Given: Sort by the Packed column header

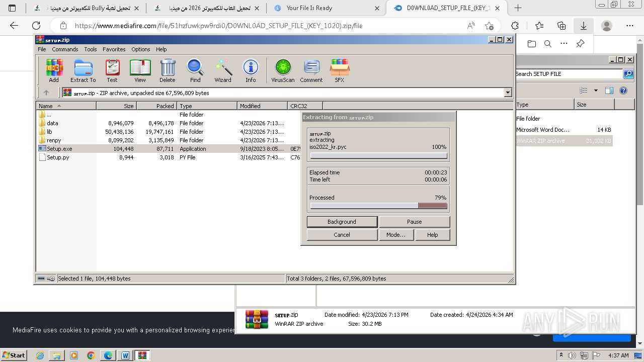Looking at the screenshot, I should pyautogui.click(x=156, y=106).
